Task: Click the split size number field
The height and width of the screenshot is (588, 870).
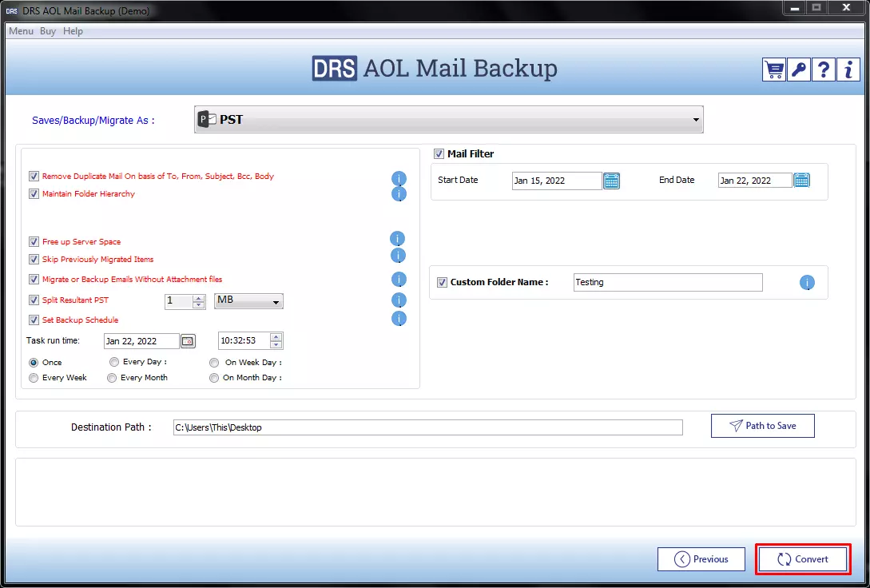Action: [179, 301]
